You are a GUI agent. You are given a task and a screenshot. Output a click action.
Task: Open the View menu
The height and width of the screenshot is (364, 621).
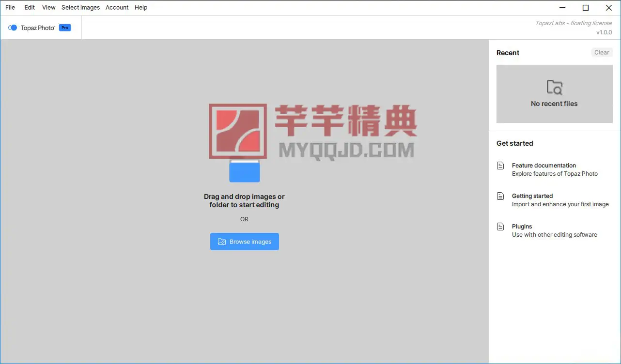(48, 7)
